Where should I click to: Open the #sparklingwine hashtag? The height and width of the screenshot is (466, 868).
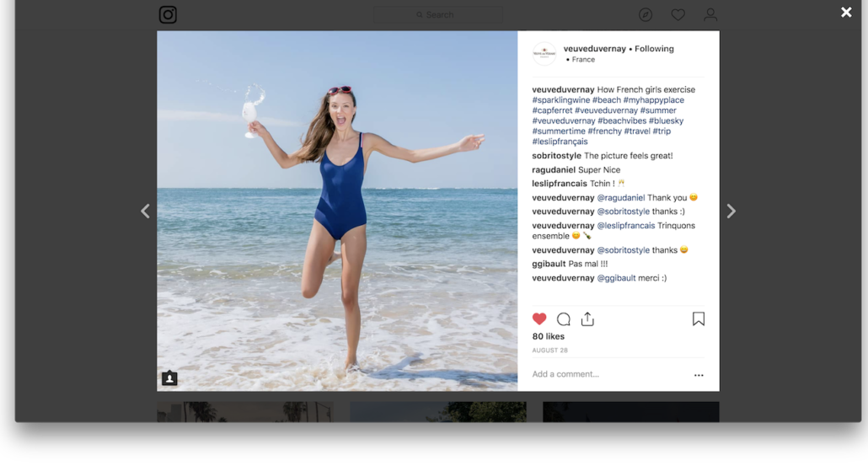pos(560,100)
